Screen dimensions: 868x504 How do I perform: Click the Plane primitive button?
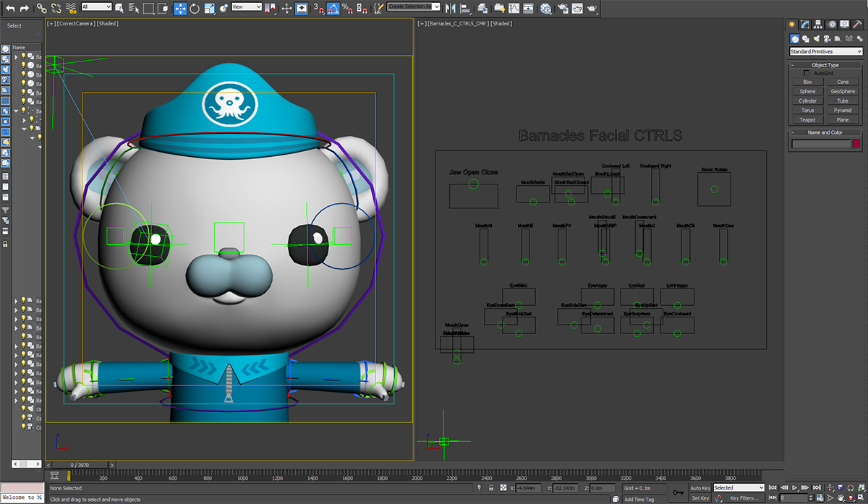[843, 120]
